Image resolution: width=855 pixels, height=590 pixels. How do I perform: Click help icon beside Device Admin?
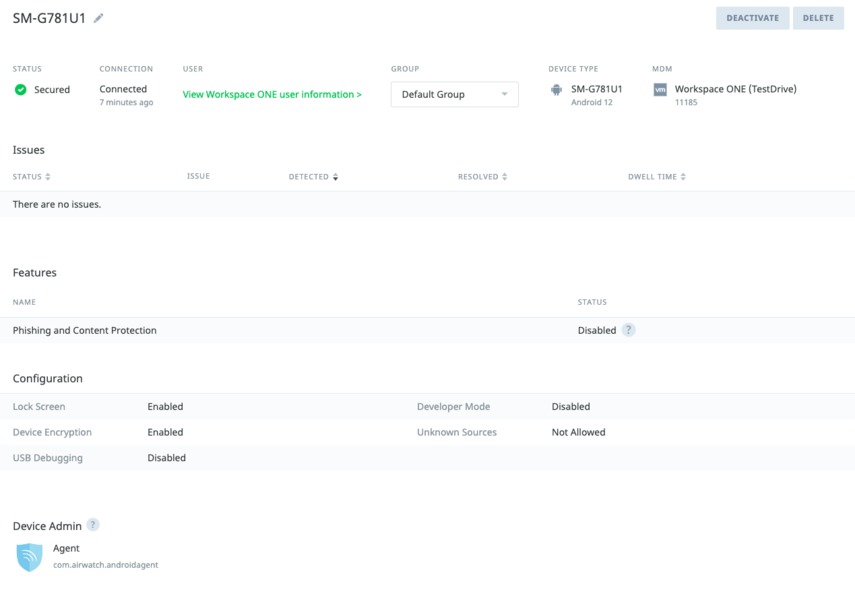pos(93,525)
